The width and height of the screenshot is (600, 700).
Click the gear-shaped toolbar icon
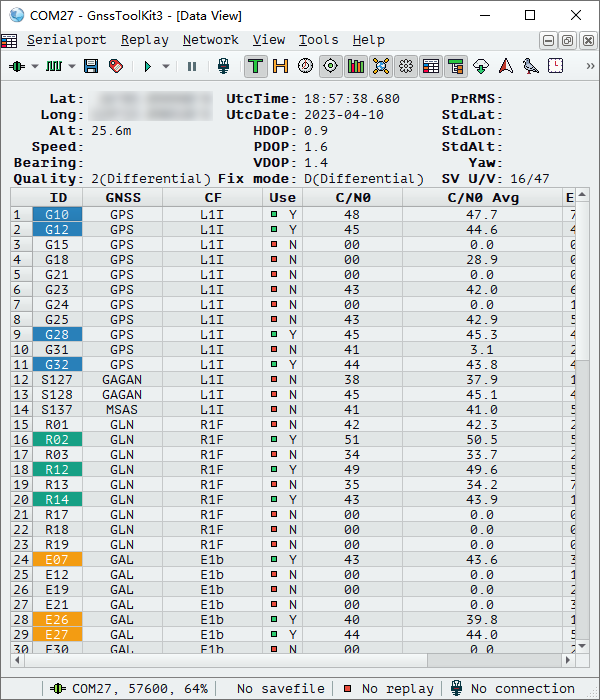[406, 66]
